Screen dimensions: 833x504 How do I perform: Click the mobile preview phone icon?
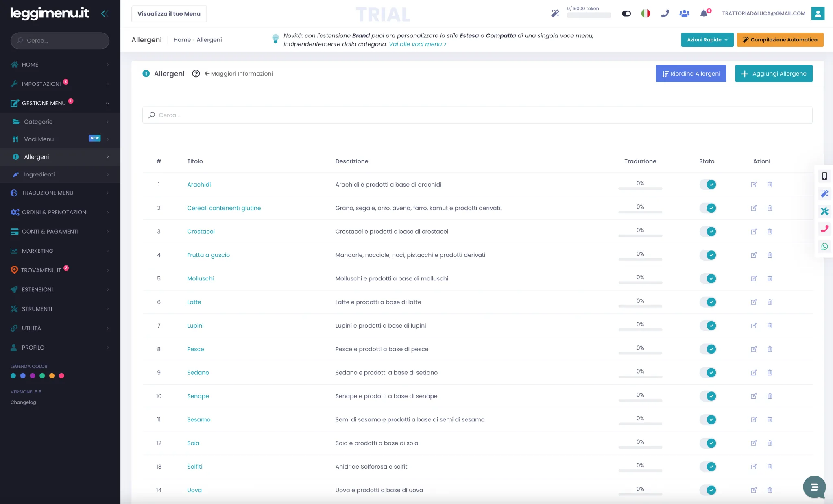pos(824,176)
